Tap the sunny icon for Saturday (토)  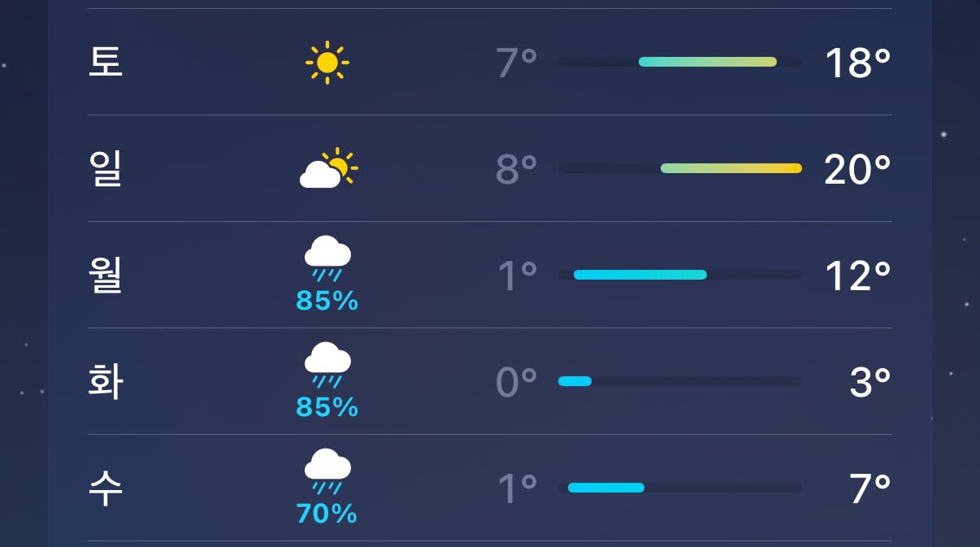(x=327, y=63)
